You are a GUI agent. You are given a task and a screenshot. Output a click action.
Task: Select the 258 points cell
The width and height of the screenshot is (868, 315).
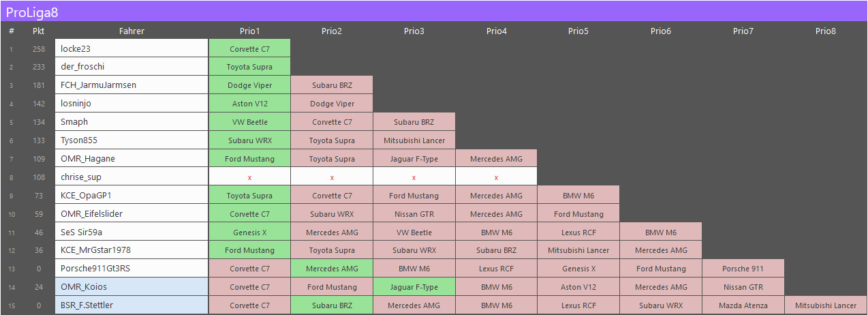click(39, 48)
